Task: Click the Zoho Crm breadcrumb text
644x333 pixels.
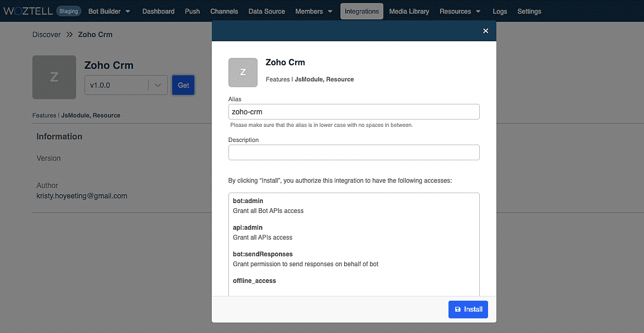Action: (95, 34)
